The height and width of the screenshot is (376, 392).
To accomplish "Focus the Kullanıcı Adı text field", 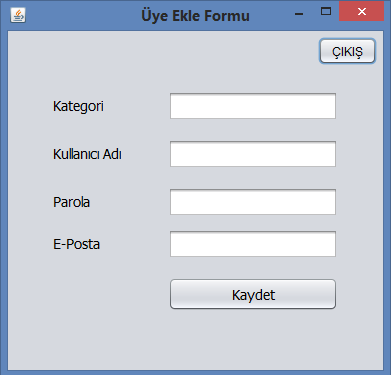I will [253, 154].
